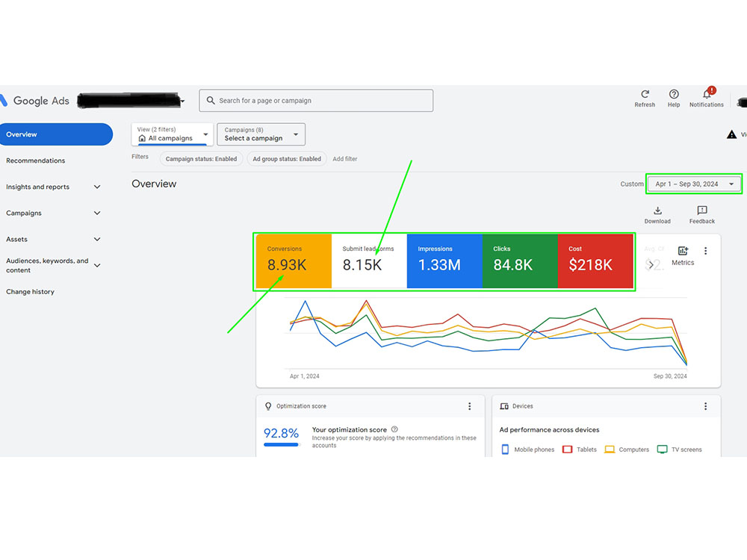Open Notifications bell icon
The height and width of the screenshot is (560, 747).
click(x=707, y=94)
